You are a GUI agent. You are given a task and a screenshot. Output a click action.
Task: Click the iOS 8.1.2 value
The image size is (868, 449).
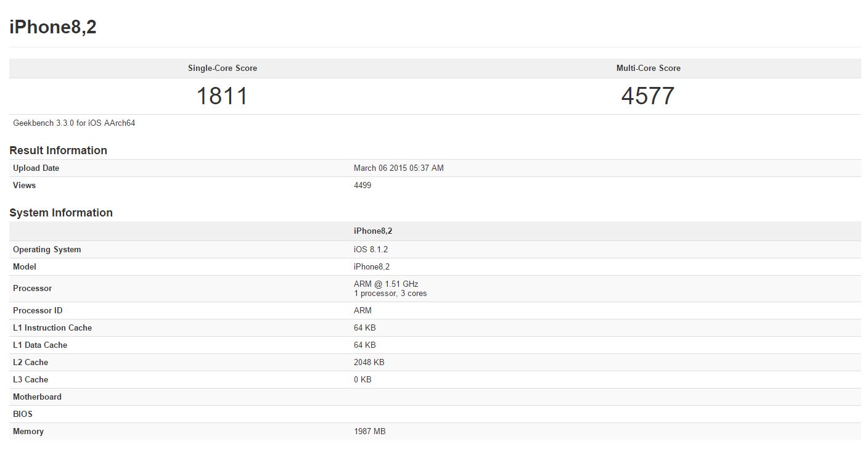tap(371, 250)
